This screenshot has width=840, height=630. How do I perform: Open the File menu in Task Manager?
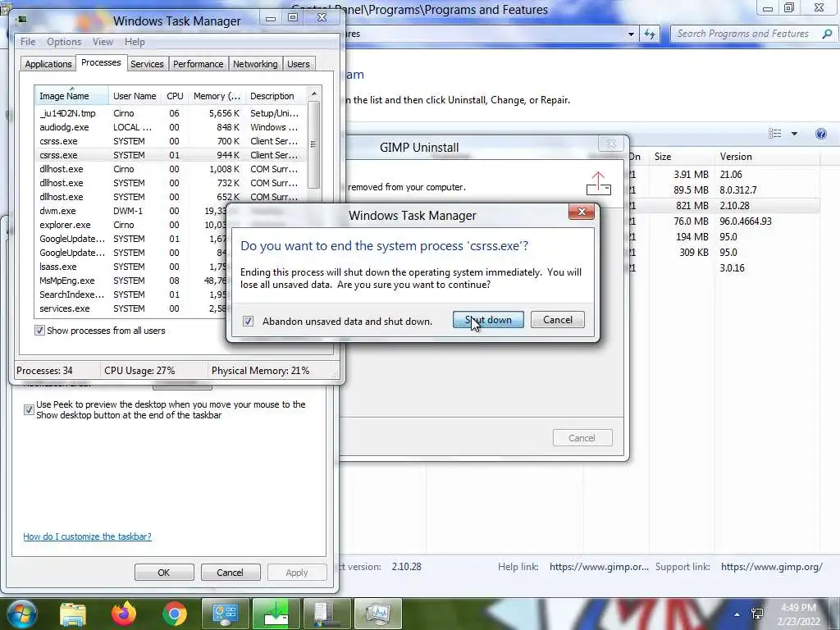28,42
